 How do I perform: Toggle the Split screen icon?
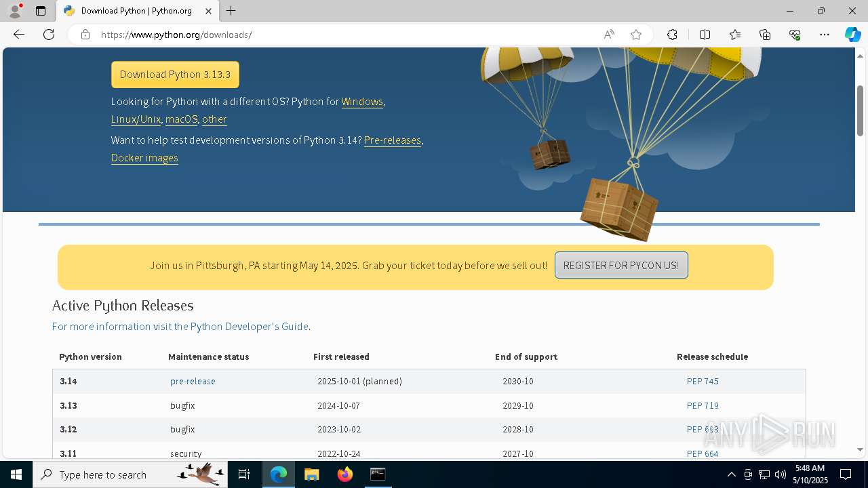705,35
